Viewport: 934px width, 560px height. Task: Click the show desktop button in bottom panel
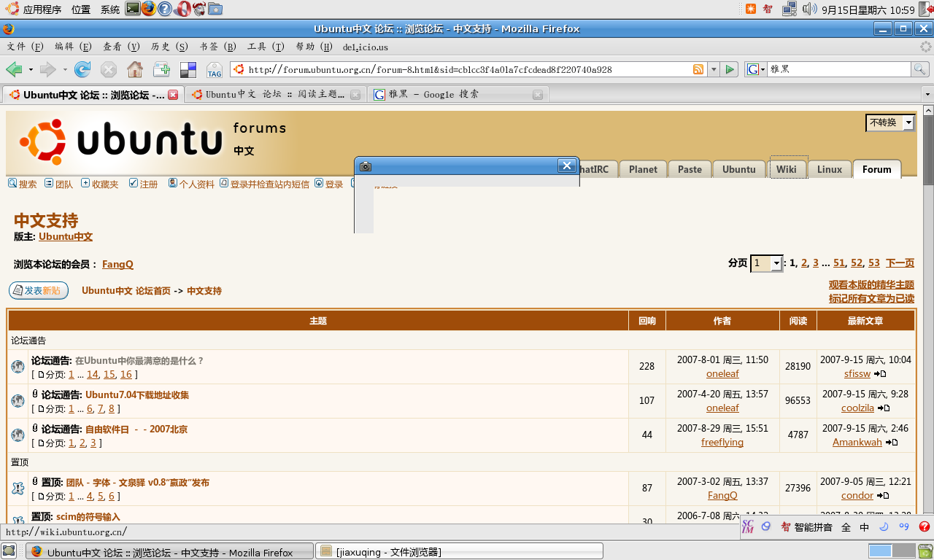pos(10,551)
